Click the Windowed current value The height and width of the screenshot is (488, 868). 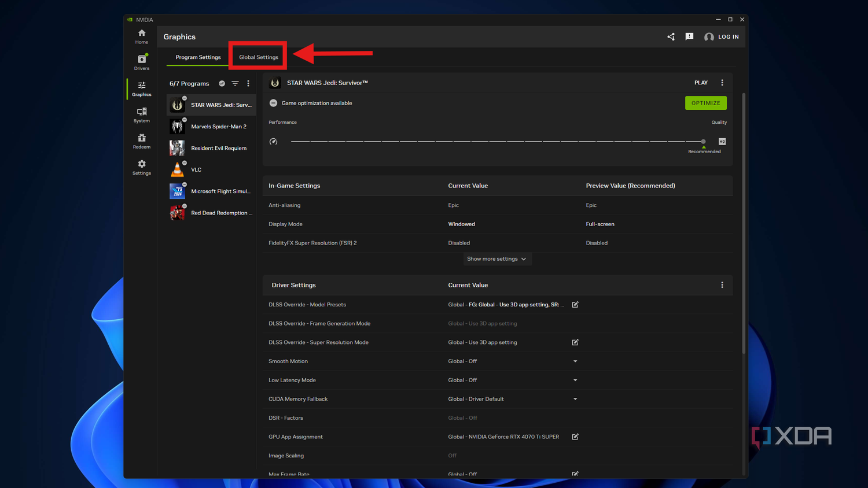[461, 224]
